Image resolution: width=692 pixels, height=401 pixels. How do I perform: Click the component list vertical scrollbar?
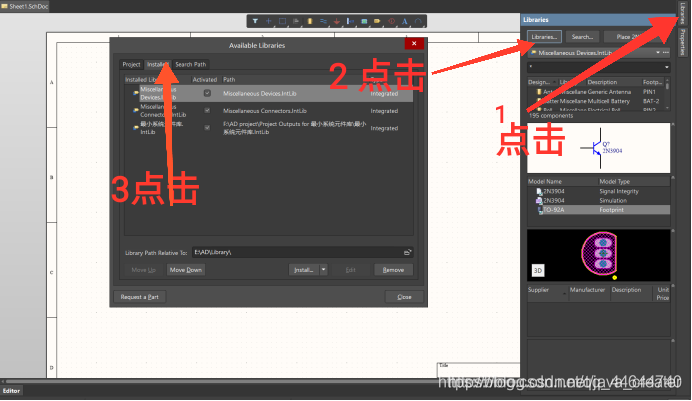click(667, 95)
